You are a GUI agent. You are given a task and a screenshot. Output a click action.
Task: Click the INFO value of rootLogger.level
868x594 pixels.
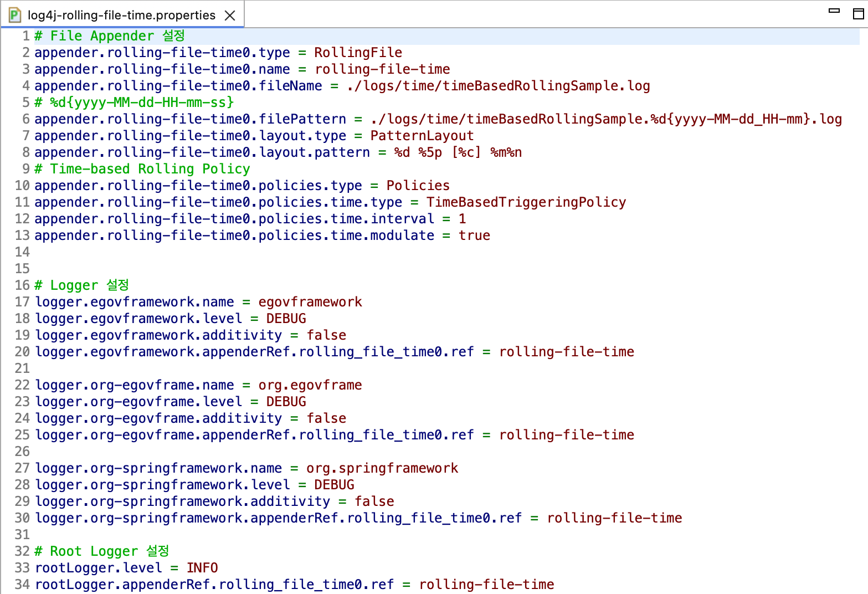(202, 568)
